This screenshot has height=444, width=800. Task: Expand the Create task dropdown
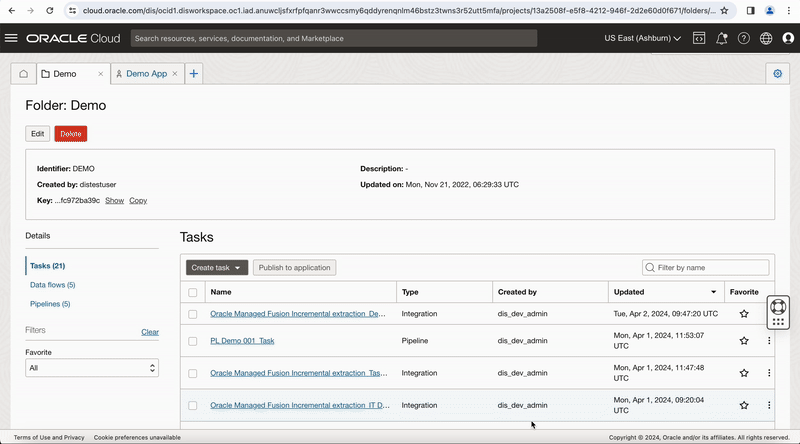pos(217,267)
